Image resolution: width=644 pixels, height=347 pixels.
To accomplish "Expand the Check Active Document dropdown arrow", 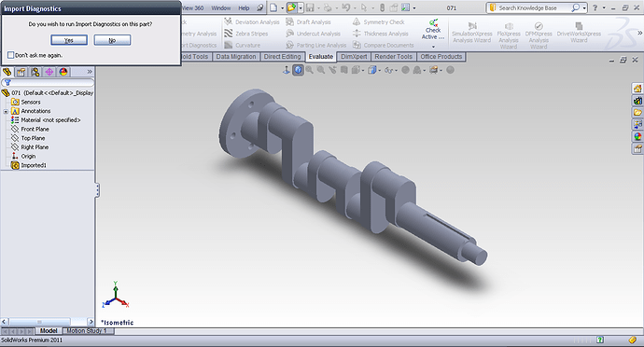I will pyautogui.click(x=433, y=47).
